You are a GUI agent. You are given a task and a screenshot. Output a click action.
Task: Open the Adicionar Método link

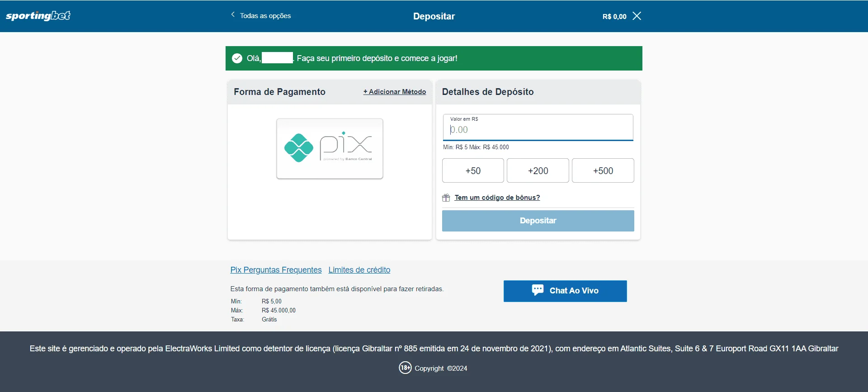pos(394,92)
